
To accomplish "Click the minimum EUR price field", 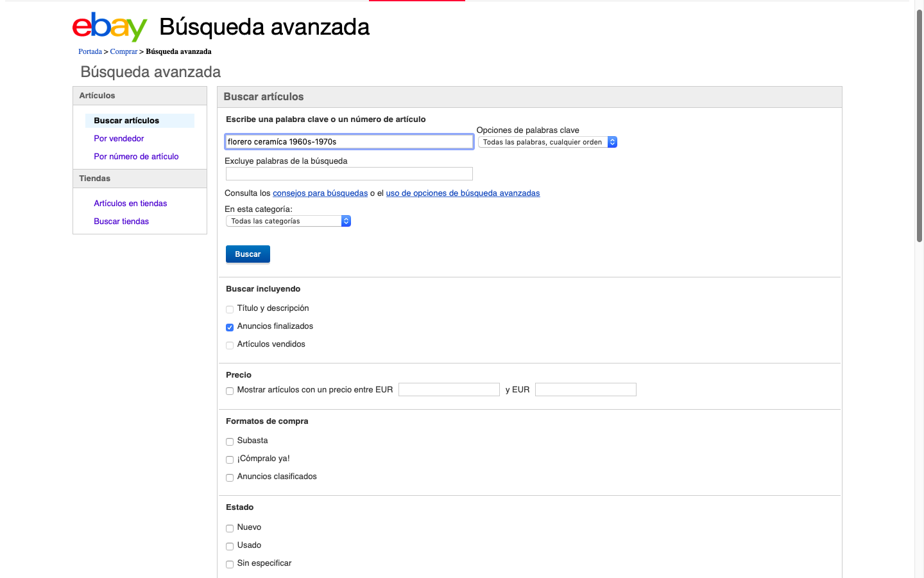I will coord(449,390).
